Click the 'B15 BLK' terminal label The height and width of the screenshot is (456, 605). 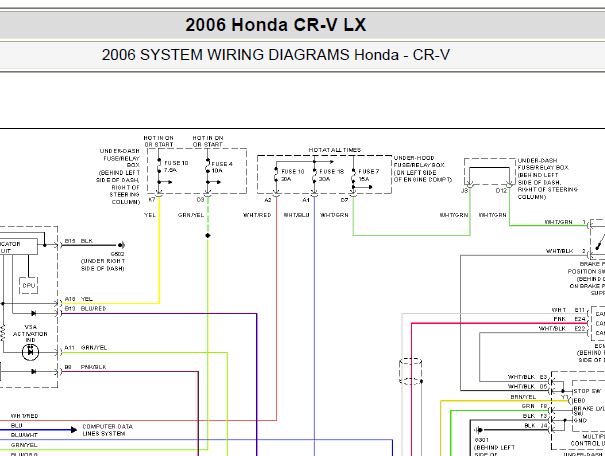pyautogui.click(x=79, y=241)
